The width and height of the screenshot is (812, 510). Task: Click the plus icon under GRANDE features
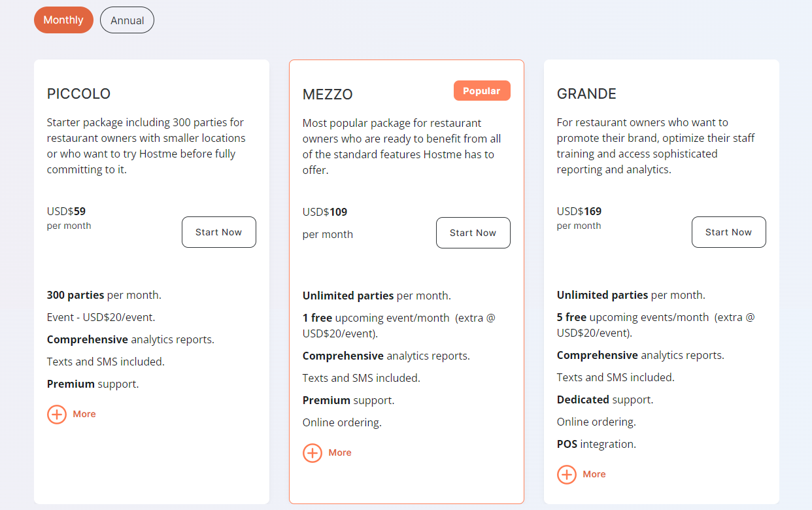(x=566, y=474)
